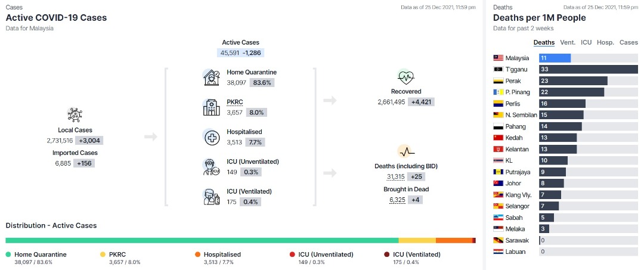Click the 83.6% Home Quarantine percentage badge
644x270 pixels.
pyautogui.click(x=262, y=82)
